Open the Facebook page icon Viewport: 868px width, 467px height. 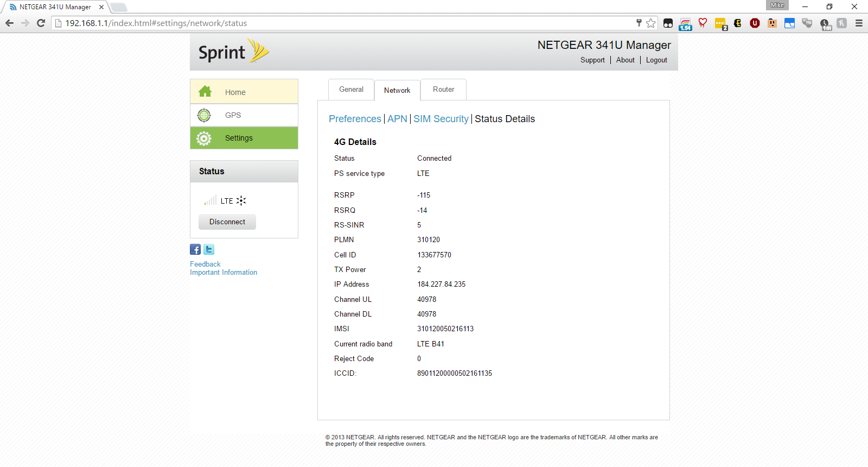tap(195, 249)
